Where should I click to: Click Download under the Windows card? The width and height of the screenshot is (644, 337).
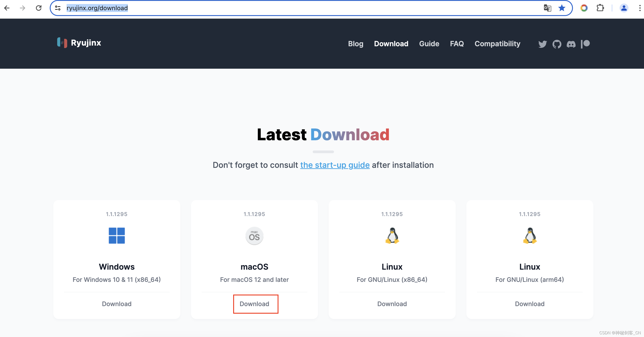[117, 304]
